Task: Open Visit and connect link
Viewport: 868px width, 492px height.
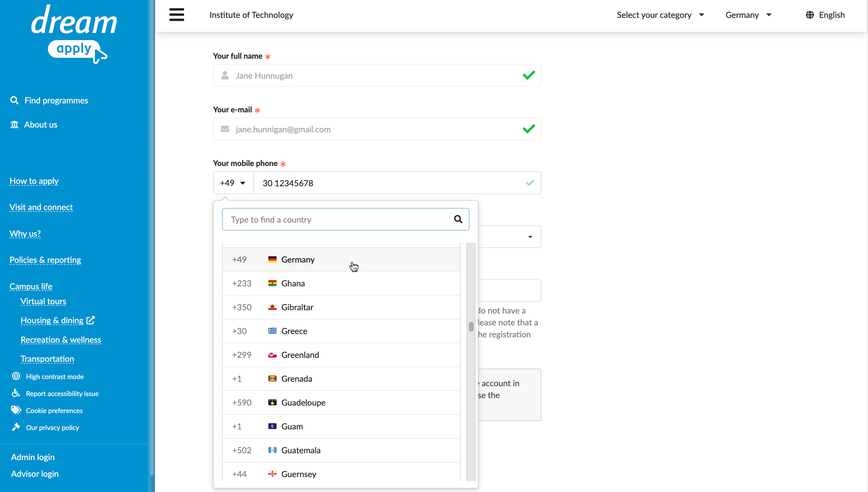Action: [41, 207]
